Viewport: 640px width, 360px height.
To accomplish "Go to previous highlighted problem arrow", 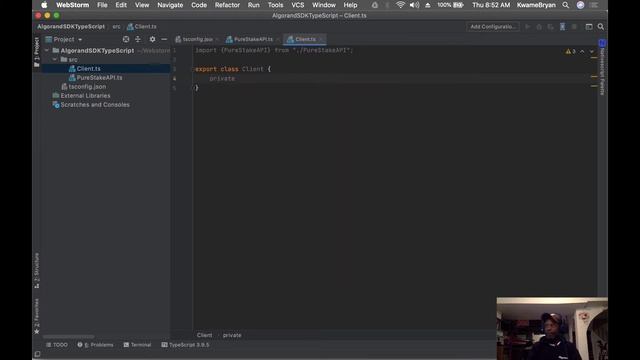I will click(582, 51).
